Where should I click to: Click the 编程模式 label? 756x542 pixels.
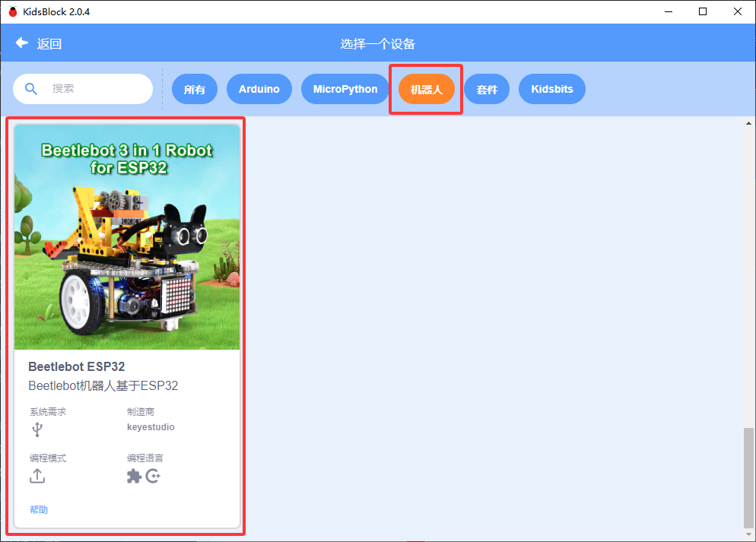coord(48,458)
